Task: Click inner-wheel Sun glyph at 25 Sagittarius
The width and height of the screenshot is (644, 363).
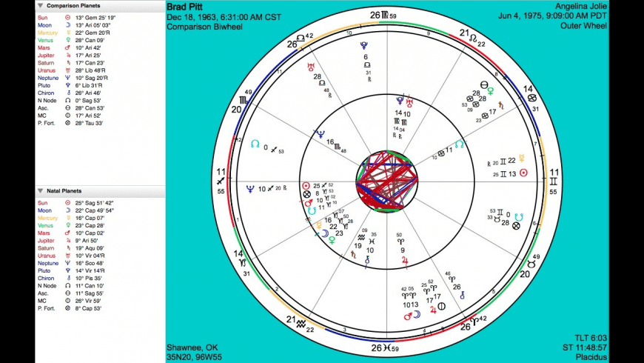Action: click(x=306, y=186)
